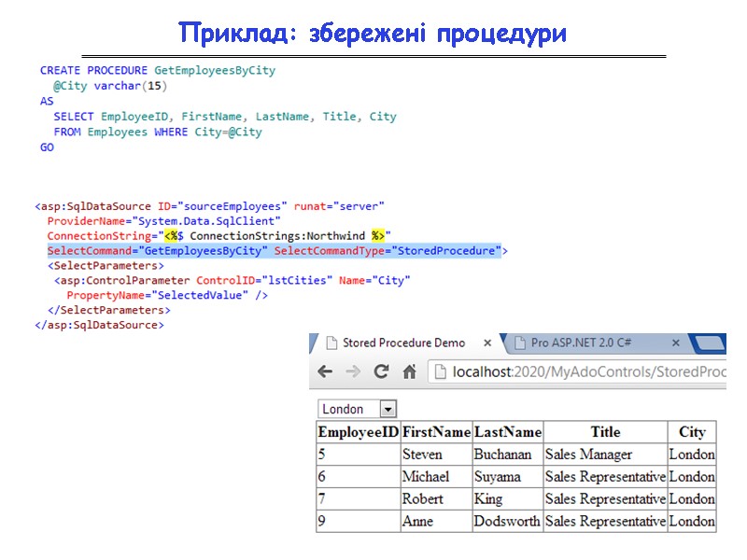Switch to the Pro ASP.NET 2.0 C# tab
Viewport: 747px width, 560px height.
click(x=581, y=343)
